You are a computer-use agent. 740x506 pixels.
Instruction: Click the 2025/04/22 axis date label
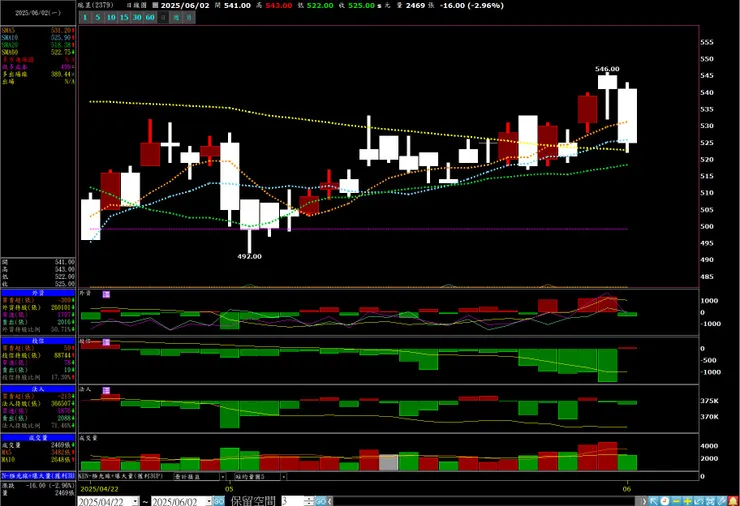coord(99,489)
